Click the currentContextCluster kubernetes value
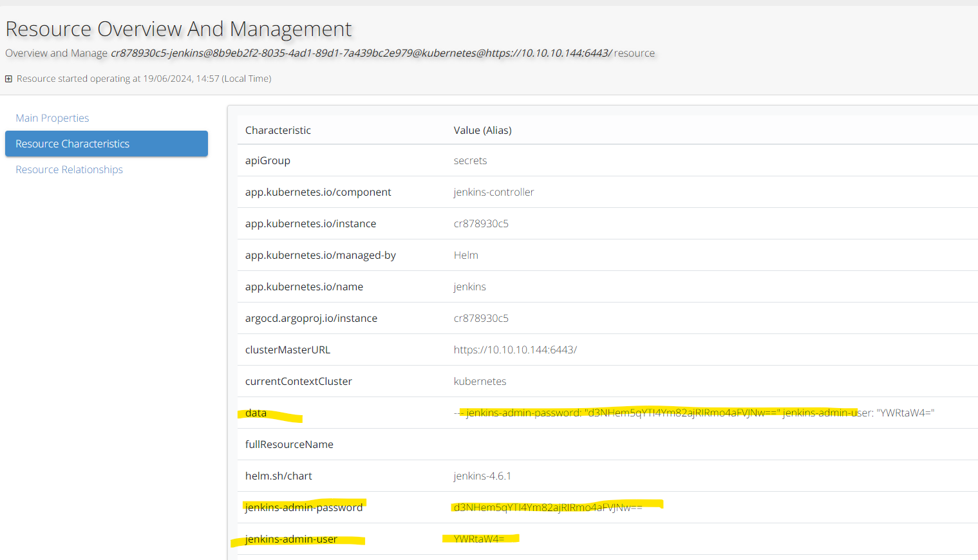 pyautogui.click(x=480, y=382)
